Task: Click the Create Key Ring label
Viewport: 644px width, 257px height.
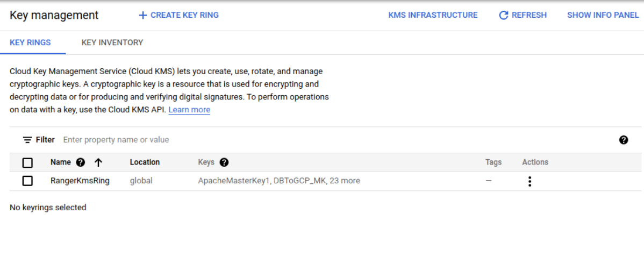Action: [184, 16]
